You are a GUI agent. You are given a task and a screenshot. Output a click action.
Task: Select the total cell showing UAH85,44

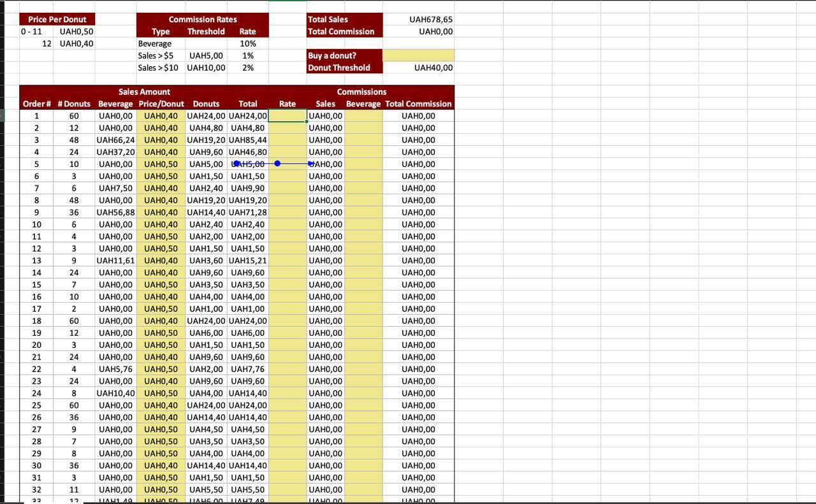[247, 140]
